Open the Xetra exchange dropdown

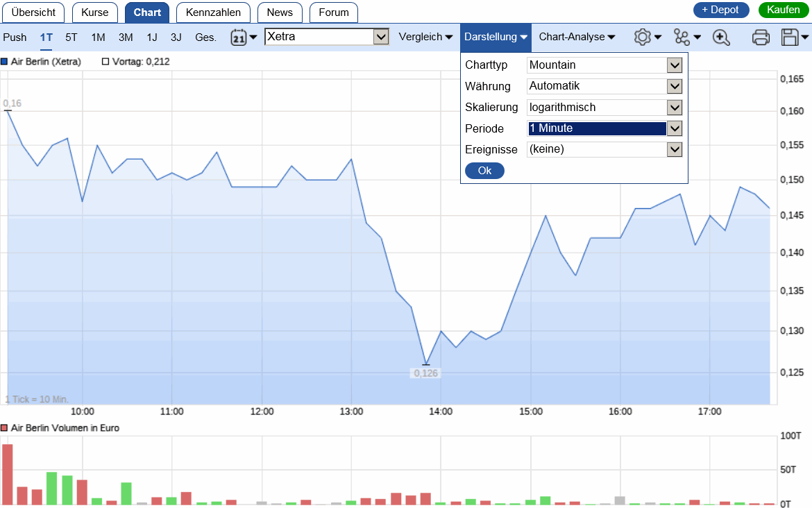click(381, 37)
